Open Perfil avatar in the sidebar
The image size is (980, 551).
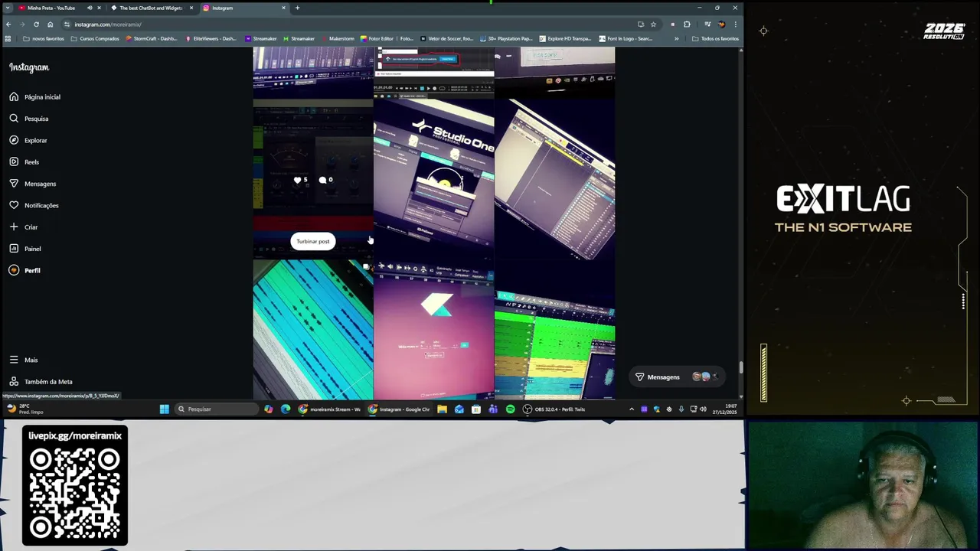tap(14, 270)
